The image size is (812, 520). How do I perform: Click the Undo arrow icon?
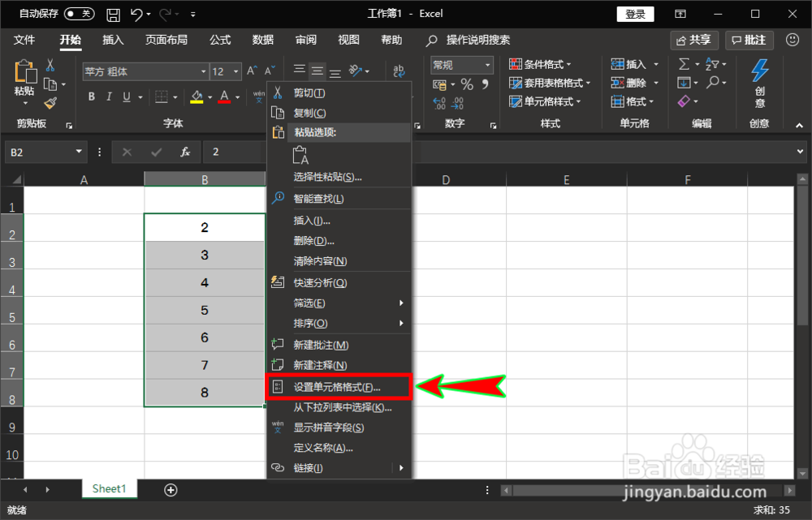point(136,15)
